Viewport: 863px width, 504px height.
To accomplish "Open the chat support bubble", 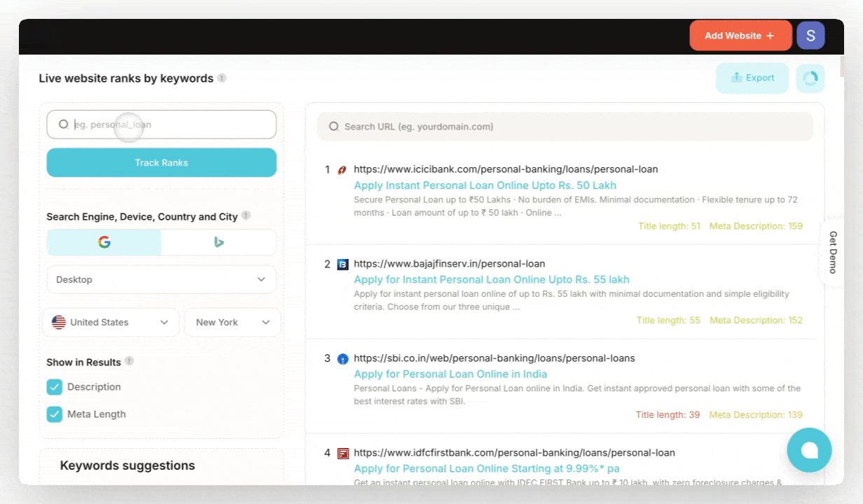I will 809,450.
